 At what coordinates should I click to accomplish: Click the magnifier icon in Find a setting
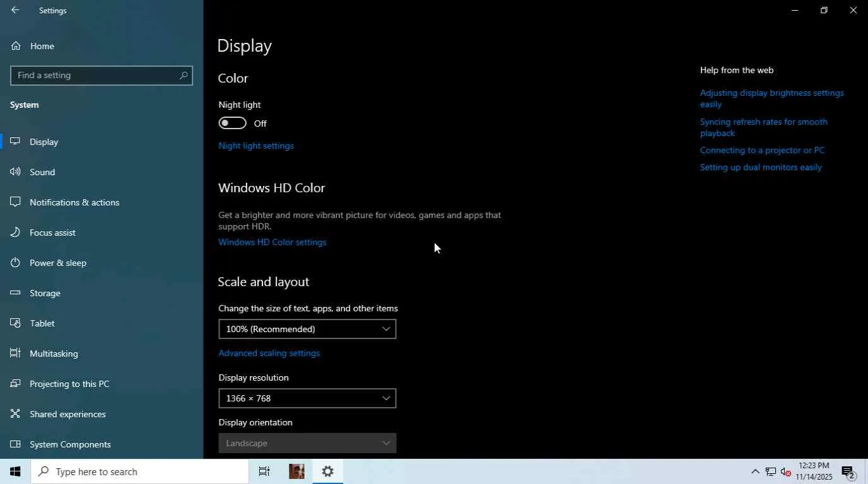point(184,76)
